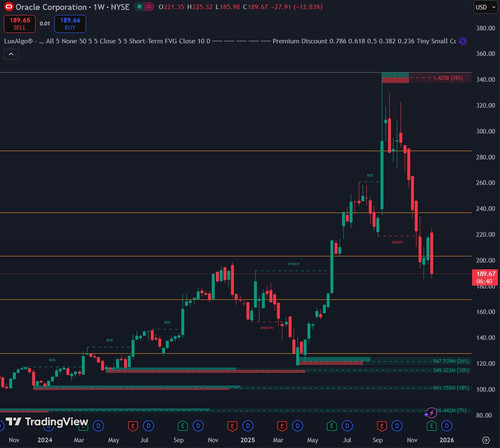This screenshot has height=448, width=500.
Task: Click the green earnings marker above Sep 2024
Action: pos(182,426)
